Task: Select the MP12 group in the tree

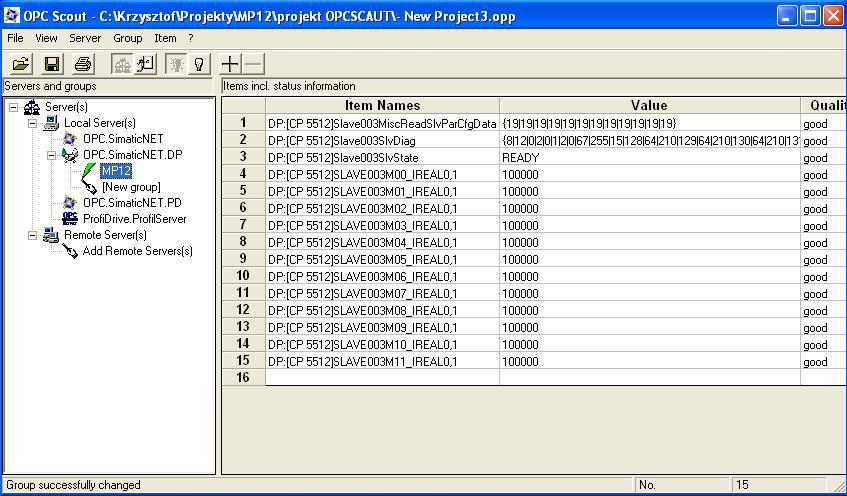Action: pos(116,171)
